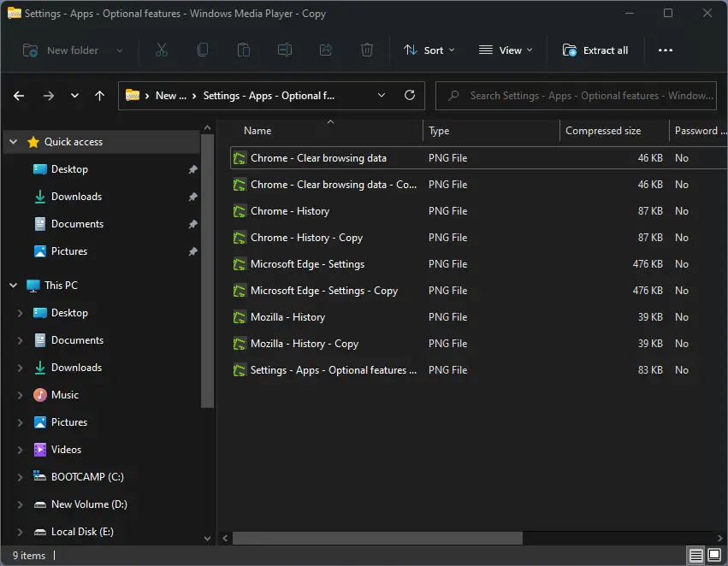Expand the Local Disk (E:) drive
This screenshot has height=566, width=728.
tap(20, 532)
